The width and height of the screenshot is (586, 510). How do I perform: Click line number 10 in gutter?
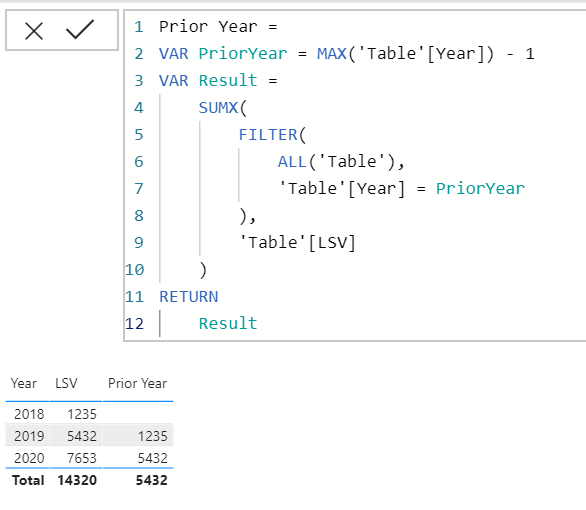pyautogui.click(x=135, y=270)
